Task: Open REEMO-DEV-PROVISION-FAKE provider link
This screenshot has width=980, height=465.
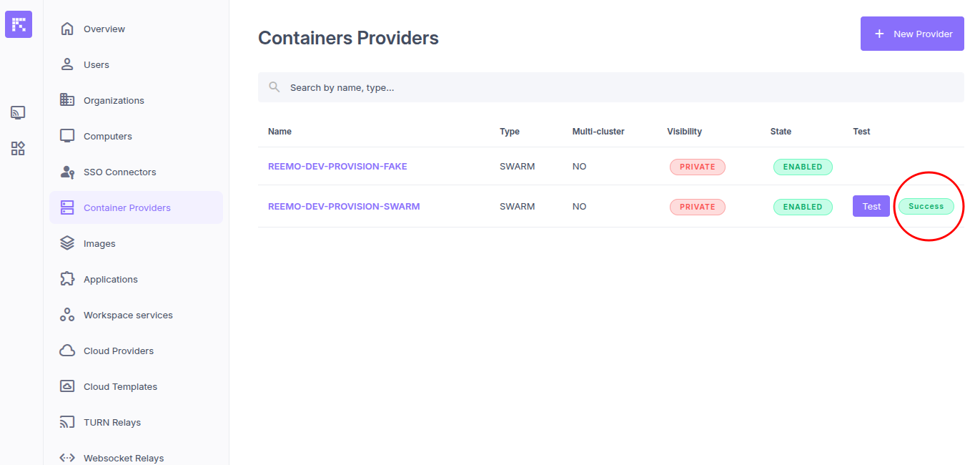Action: point(337,166)
